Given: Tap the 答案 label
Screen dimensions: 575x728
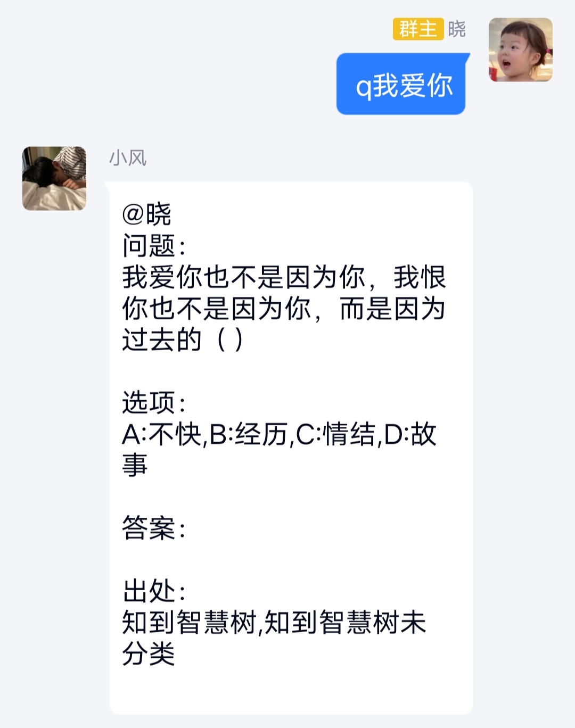Looking at the screenshot, I should coord(153,528).
